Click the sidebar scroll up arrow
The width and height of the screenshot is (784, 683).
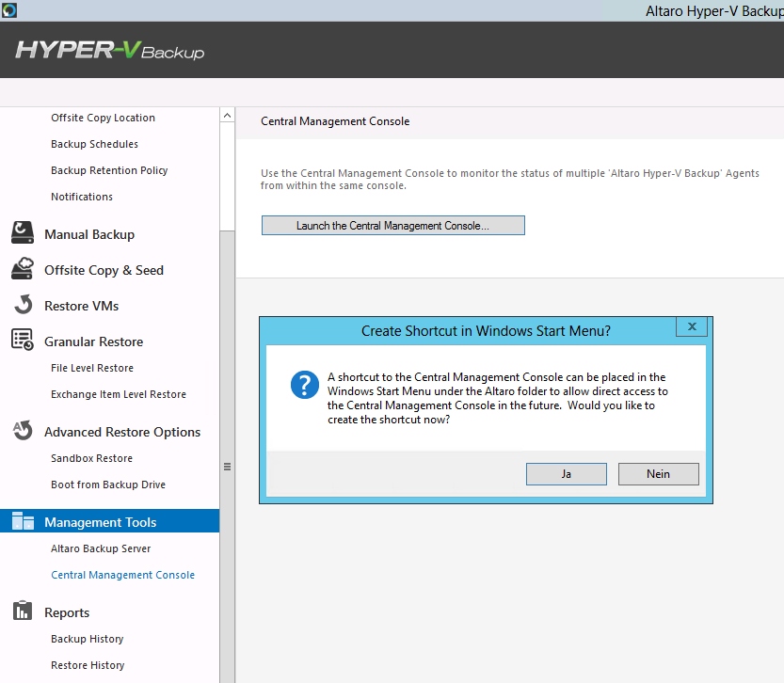click(x=227, y=116)
